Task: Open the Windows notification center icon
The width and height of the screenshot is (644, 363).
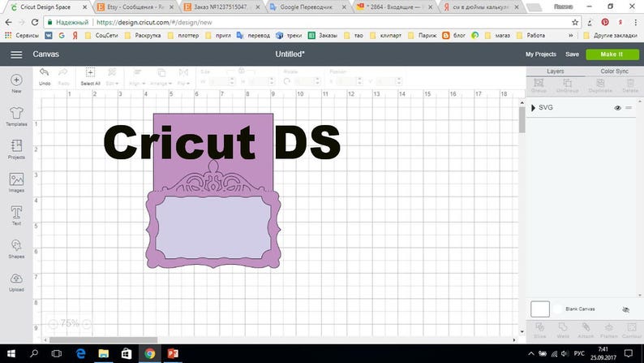Action: click(629, 353)
